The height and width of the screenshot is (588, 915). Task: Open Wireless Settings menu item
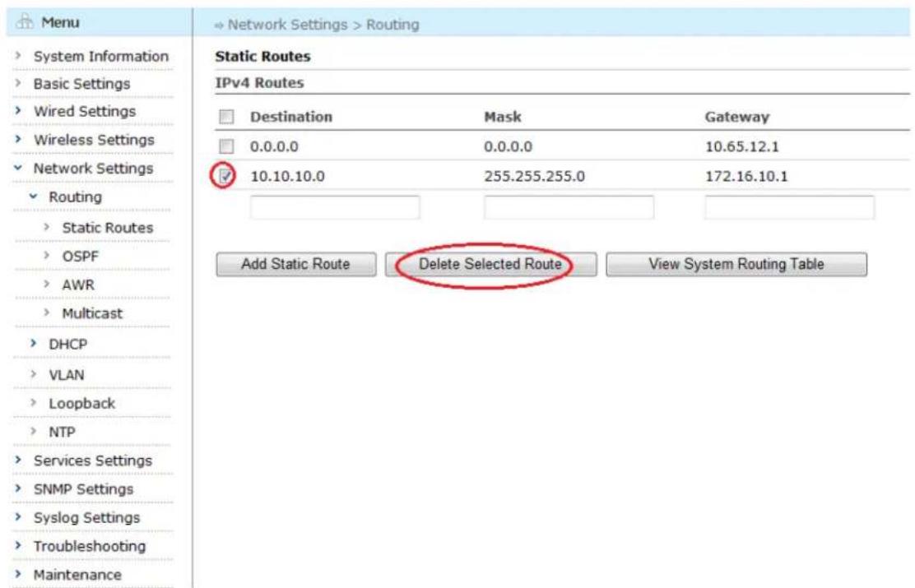point(94,140)
